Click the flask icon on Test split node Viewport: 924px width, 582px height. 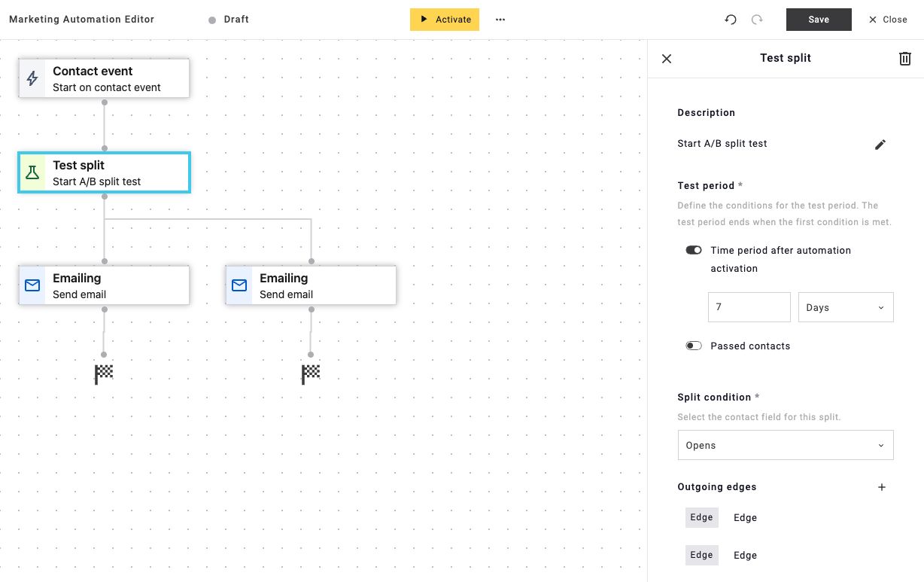[32, 172]
